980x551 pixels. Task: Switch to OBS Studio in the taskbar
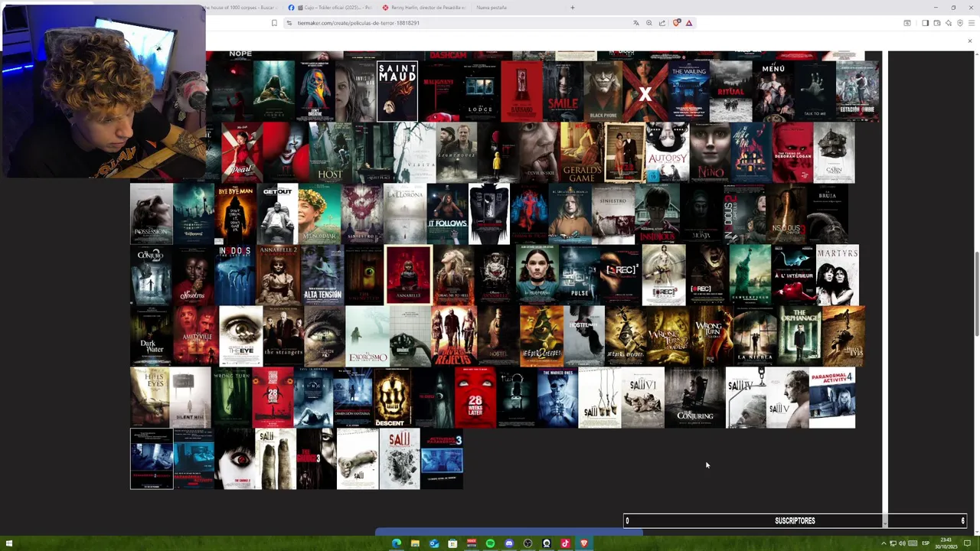[528, 543]
